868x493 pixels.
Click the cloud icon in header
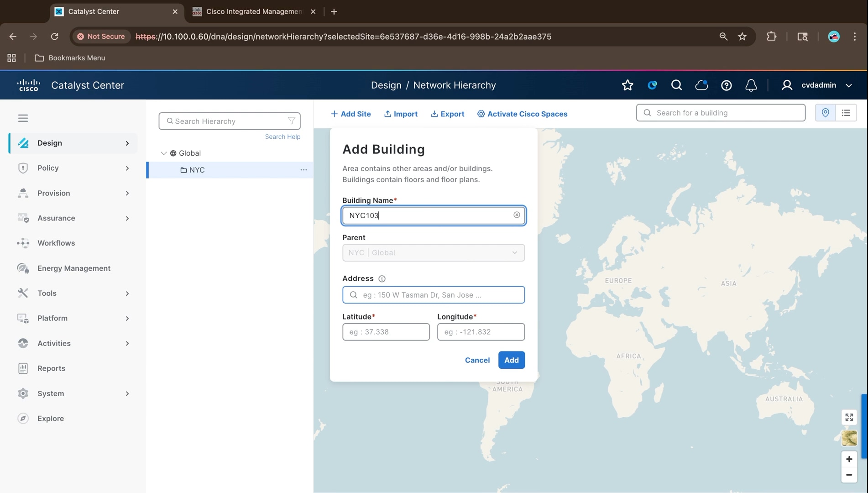click(x=701, y=85)
